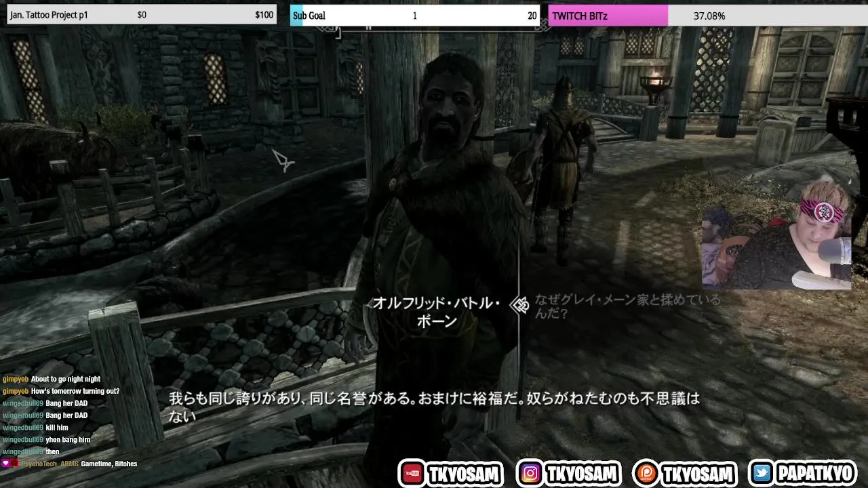The image size is (868, 488).
Task: Click the PsychoTech_ARMS username in chat
Action: [50, 464]
